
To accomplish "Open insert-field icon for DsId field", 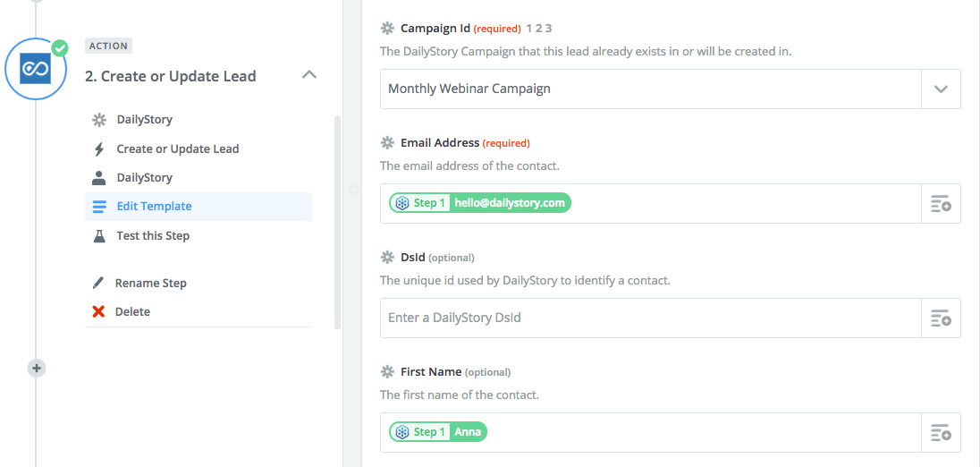I will [941, 318].
